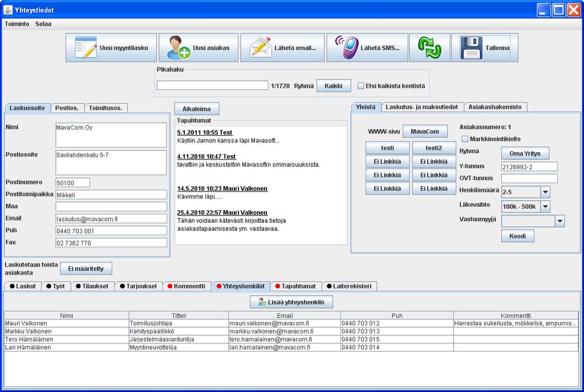
Task: Switch to the Postios. tab
Action: click(x=67, y=108)
